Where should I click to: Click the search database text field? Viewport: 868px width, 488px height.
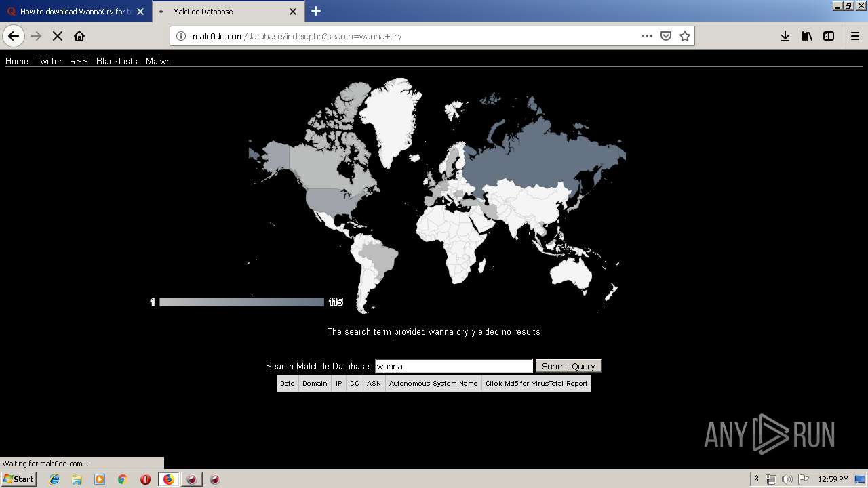pyautogui.click(x=454, y=366)
